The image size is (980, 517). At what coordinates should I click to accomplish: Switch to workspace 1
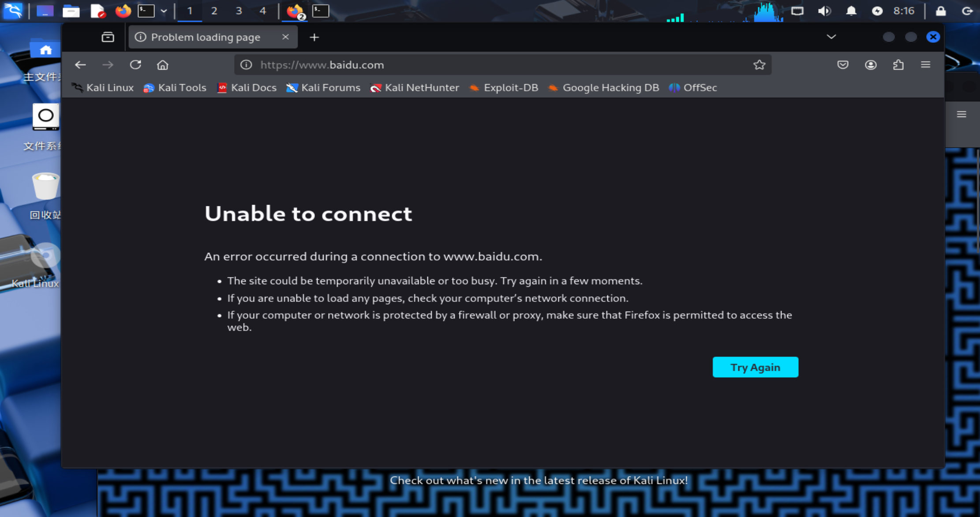[190, 11]
